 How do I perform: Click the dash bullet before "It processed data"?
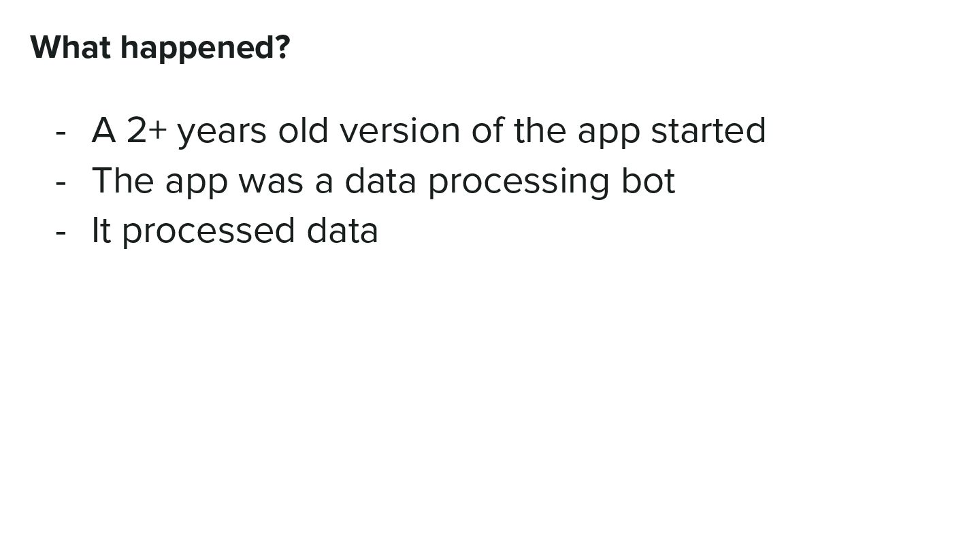pyautogui.click(x=61, y=231)
